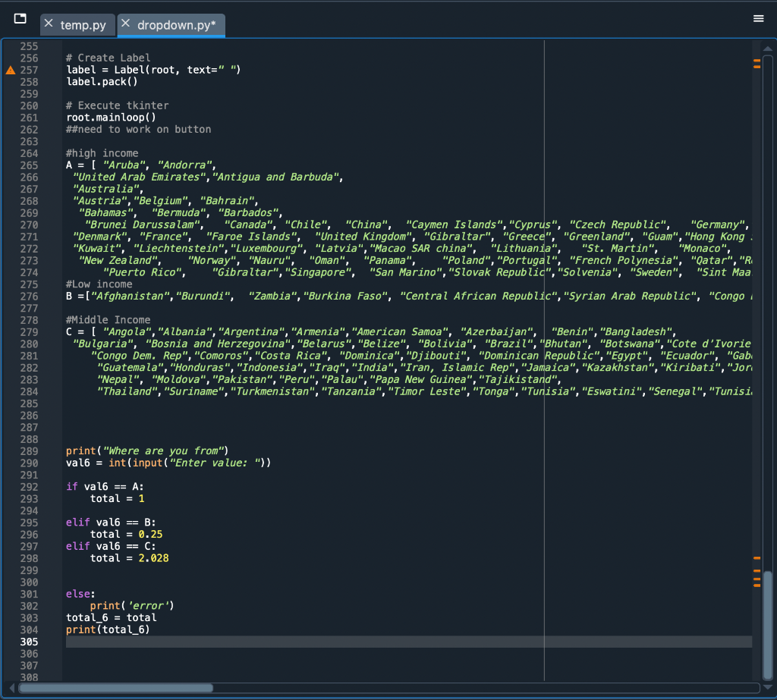Click line number 265 beside list A

point(30,165)
